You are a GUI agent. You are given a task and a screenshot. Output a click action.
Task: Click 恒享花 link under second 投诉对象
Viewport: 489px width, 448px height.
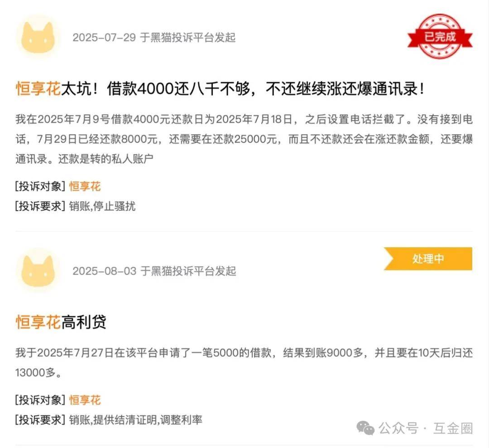tap(85, 400)
